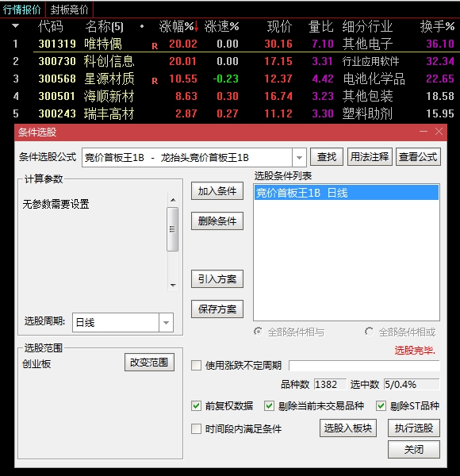Click the parameter panel scroll up arrow
Viewport: 460px width, 476px height.
pyautogui.click(x=173, y=200)
